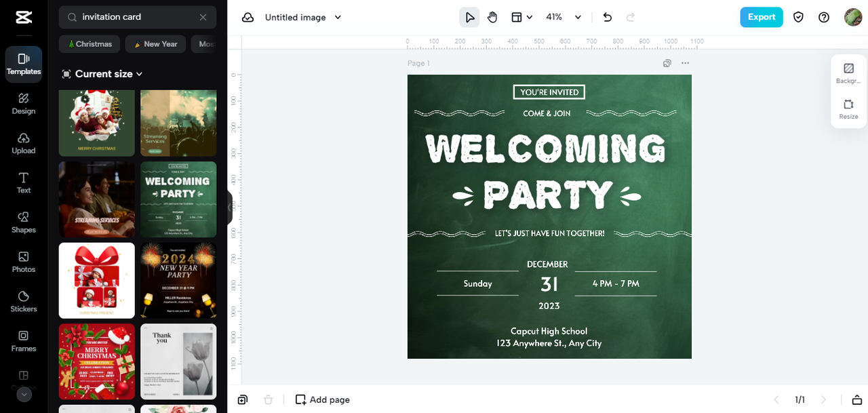Open the Templates sidebar tab
The width and height of the screenshot is (868, 413).
(24, 64)
